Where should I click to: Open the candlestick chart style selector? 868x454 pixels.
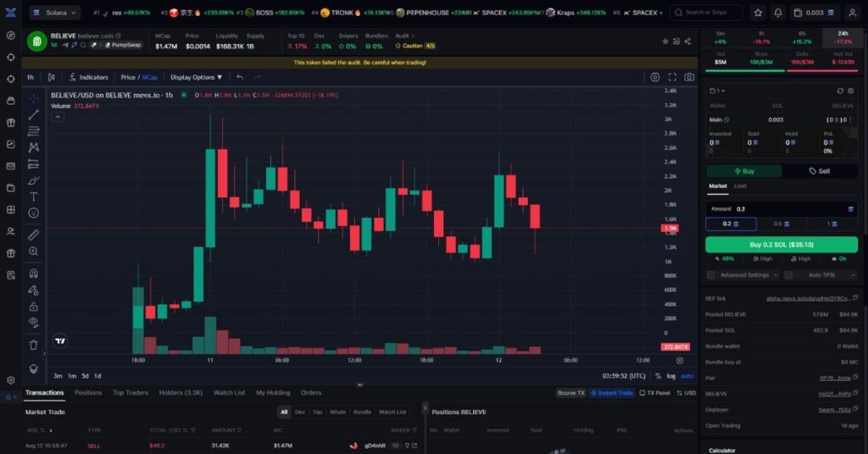[x=52, y=77]
